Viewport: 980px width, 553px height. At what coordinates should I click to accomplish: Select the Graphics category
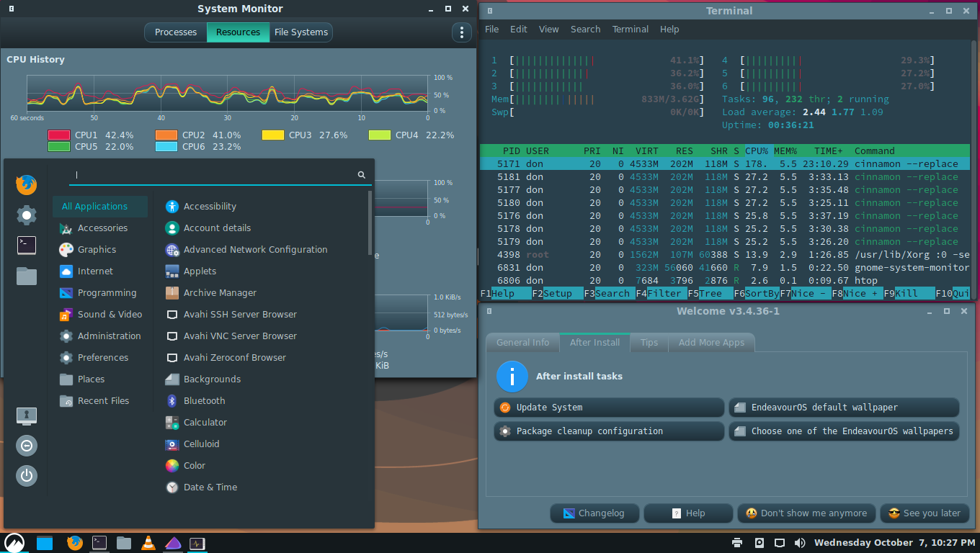100,250
